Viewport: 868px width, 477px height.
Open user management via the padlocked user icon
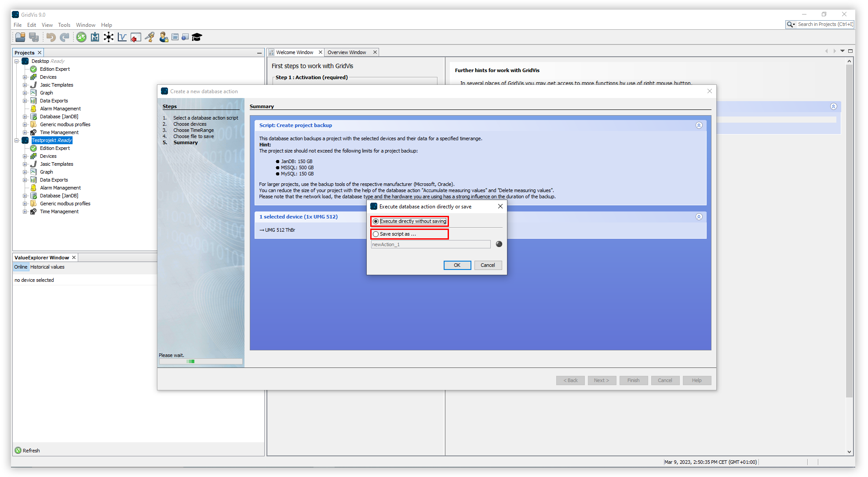point(164,37)
